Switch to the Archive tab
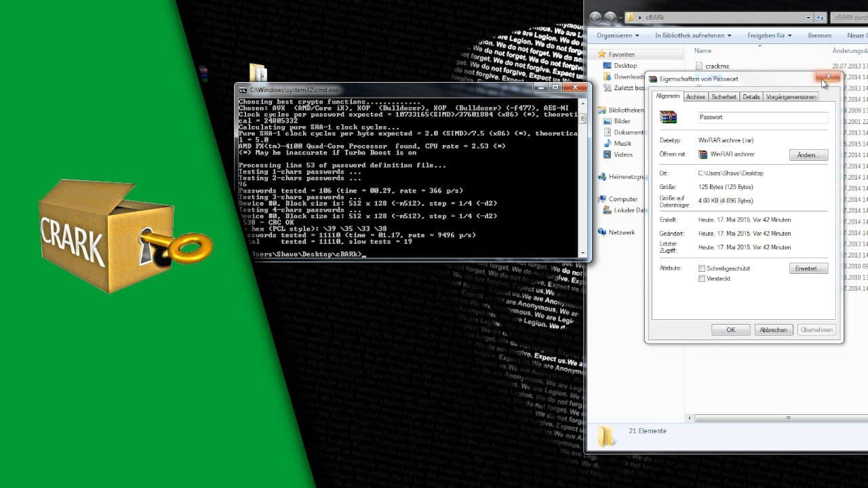Screen dimensions: 868x488 696,97
